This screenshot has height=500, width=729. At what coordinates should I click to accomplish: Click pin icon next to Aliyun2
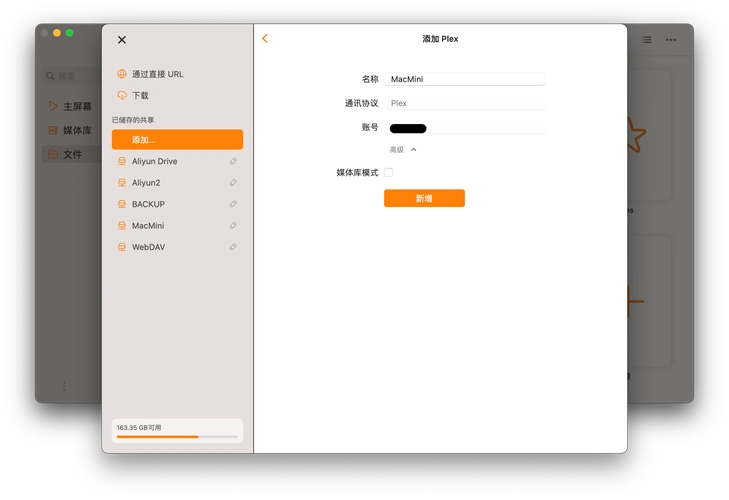pos(233,183)
